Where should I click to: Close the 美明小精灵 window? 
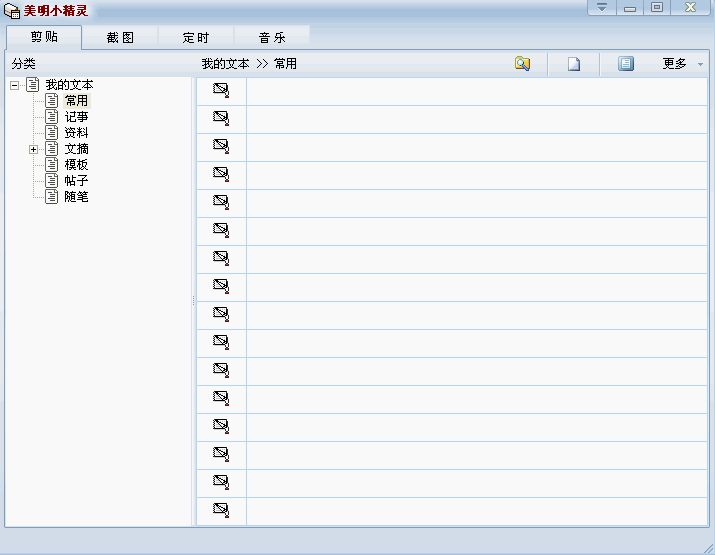690,7
